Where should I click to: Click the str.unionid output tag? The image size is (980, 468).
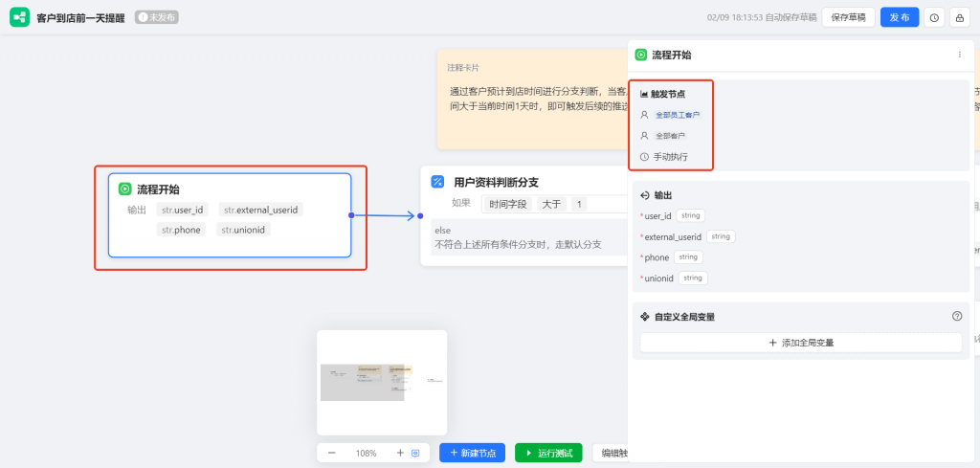244,230
